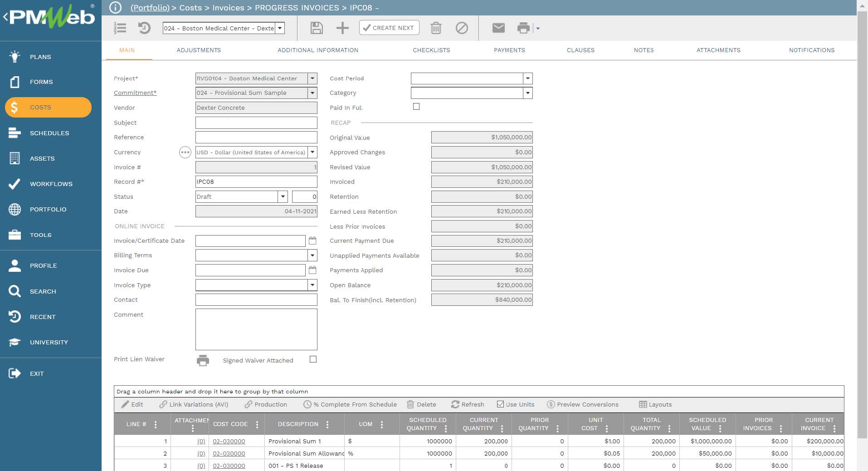The height and width of the screenshot is (471, 868).
Task: Expand the Currency dropdown
Action: (x=312, y=152)
